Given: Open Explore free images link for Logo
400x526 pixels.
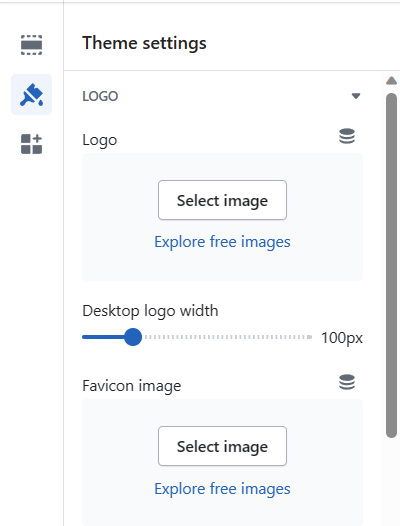Looking at the screenshot, I should [x=222, y=242].
